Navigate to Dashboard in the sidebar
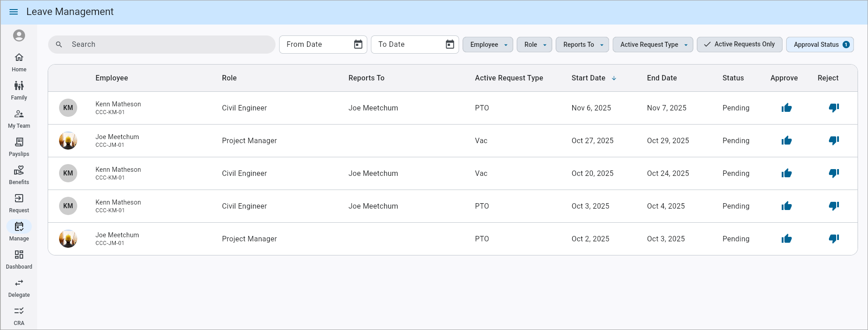Viewport: 868px width, 330px height. click(x=19, y=260)
